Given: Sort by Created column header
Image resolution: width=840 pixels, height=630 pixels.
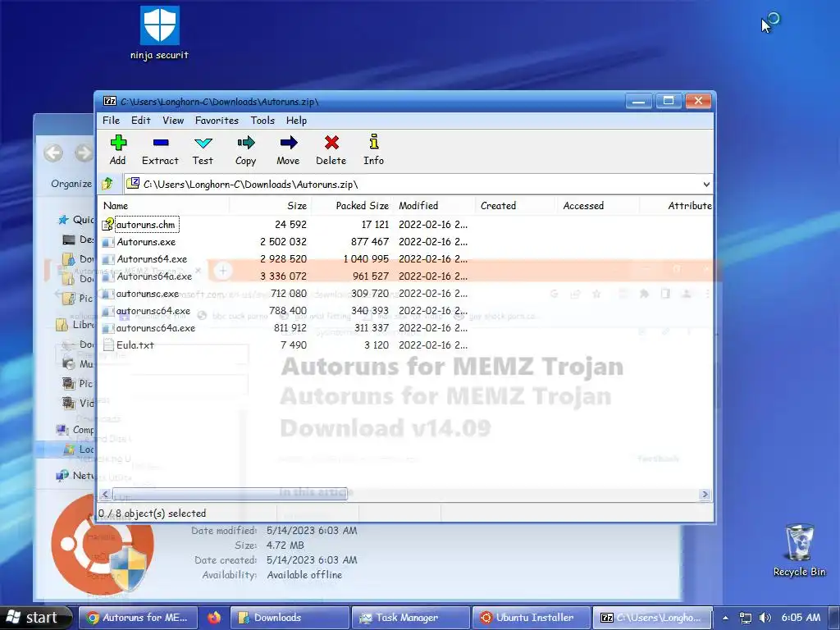Looking at the screenshot, I should (516, 206).
